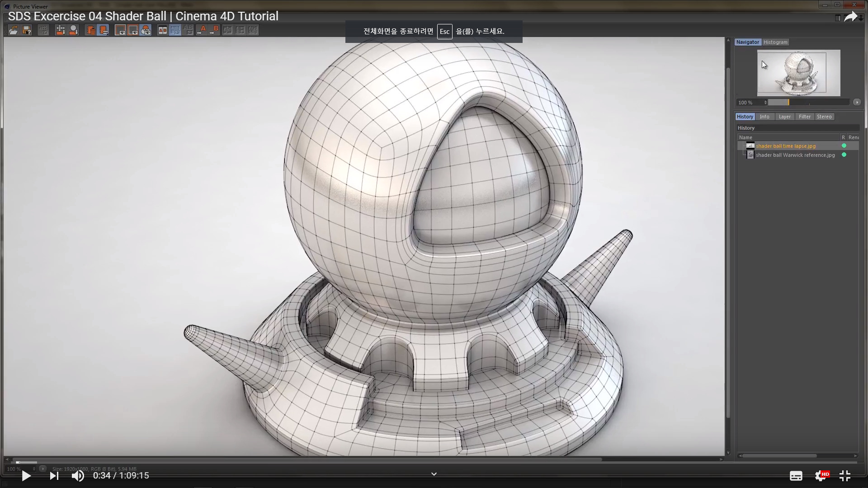Viewport: 868px width, 488px height.
Task: Switch to the Navigator tab
Action: (x=748, y=42)
